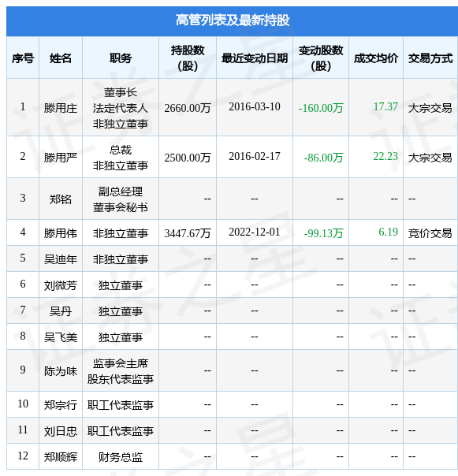Click the 高管列表及最新持股 title banner

233,20
